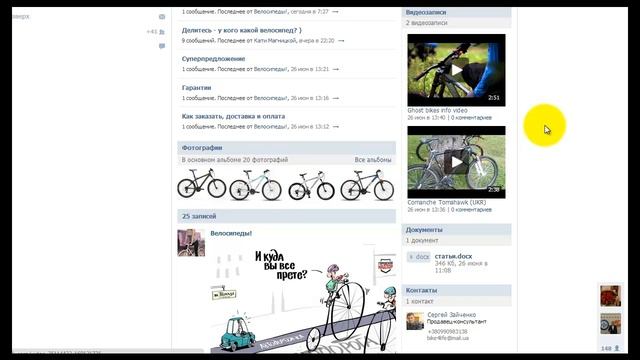Click the Фотографии section header
The image size is (640, 360).
(287, 148)
